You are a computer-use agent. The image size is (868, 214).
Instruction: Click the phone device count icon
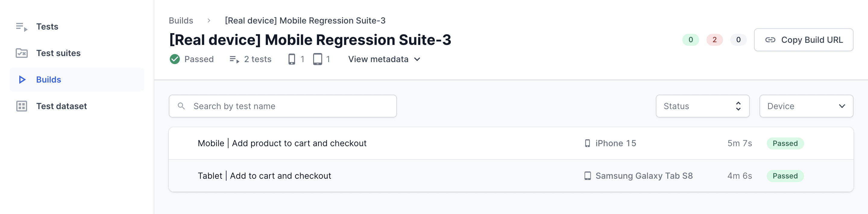(291, 59)
